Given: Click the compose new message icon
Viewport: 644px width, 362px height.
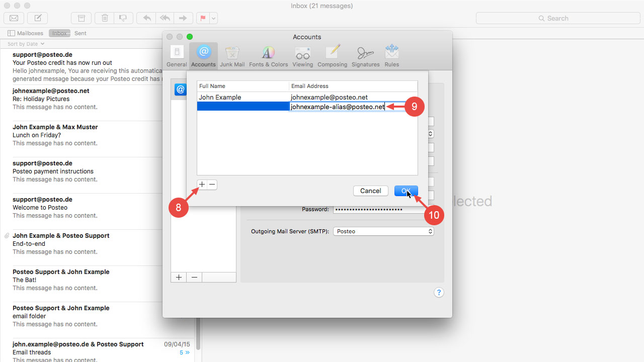Looking at the screenshot, I should coord(37,18).
